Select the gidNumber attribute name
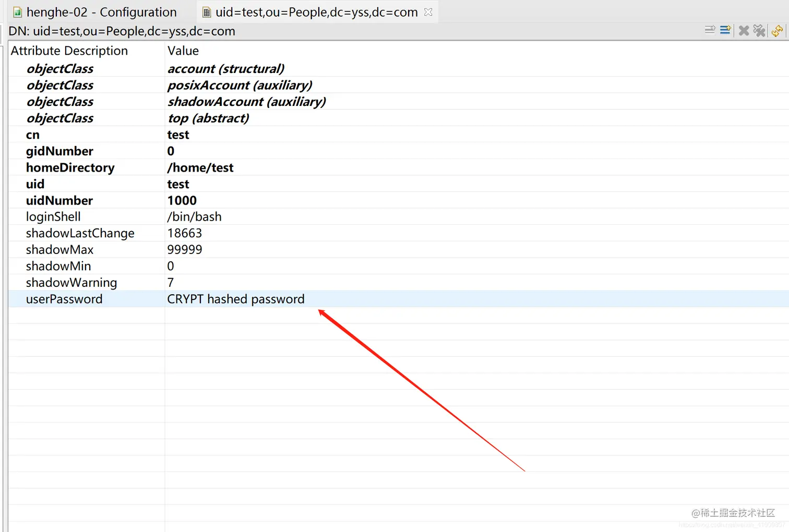Image resolution: width=789 pixels, height=532 pixels. pos(59,151)
